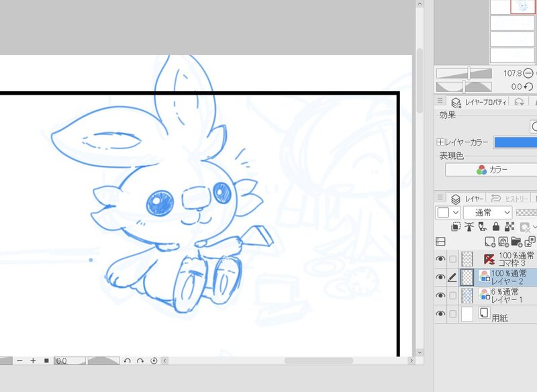Create new raster layer
The image size is (537, 392).
490,242
